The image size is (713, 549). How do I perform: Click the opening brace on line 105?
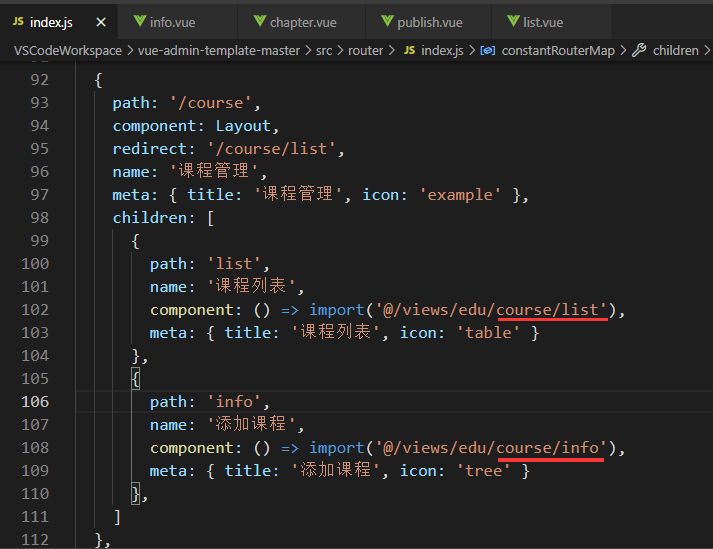[x=136, y=378]
